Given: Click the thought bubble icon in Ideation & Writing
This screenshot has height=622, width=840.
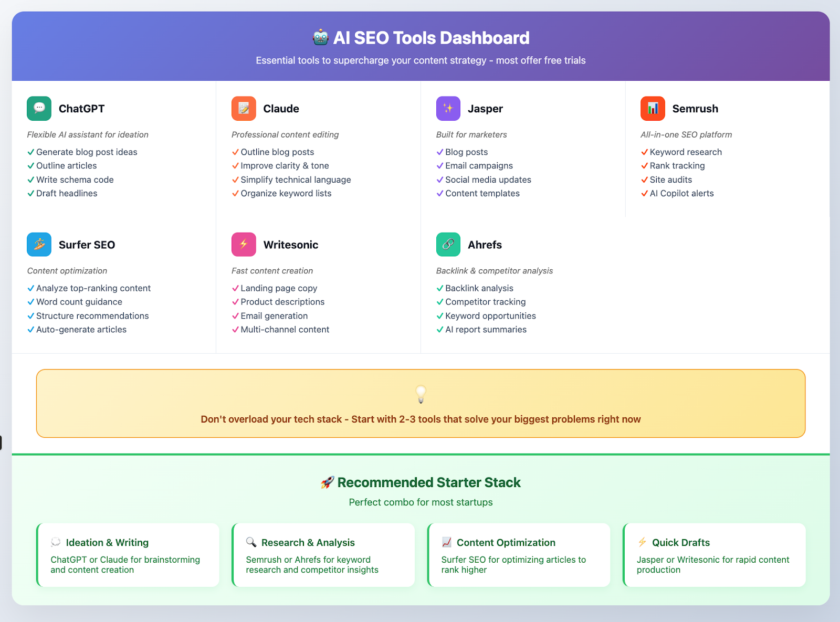Looking at the screenshot, I should click(x=56, y=542).
